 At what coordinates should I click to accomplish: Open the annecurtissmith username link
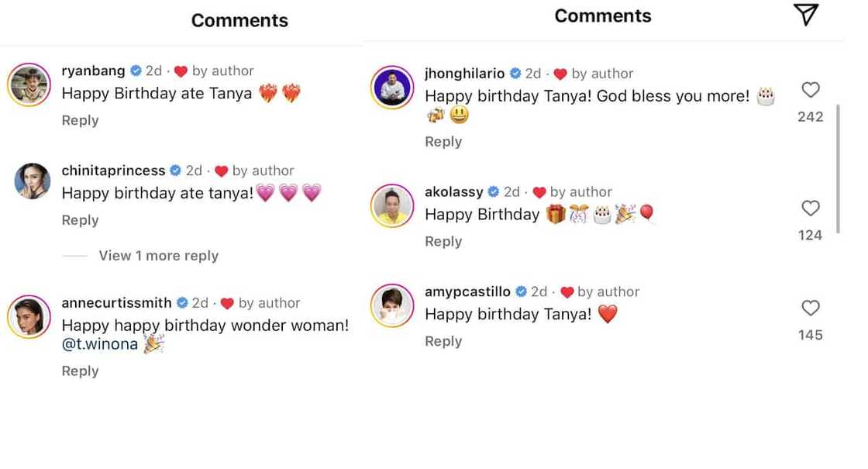coord(116,303)
